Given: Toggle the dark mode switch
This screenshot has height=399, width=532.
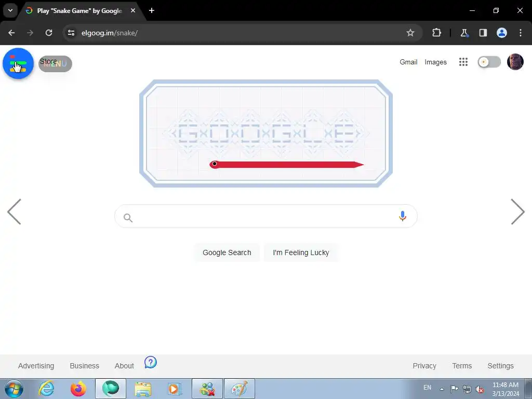Looking at the screenshot, I should pos(489,62).
